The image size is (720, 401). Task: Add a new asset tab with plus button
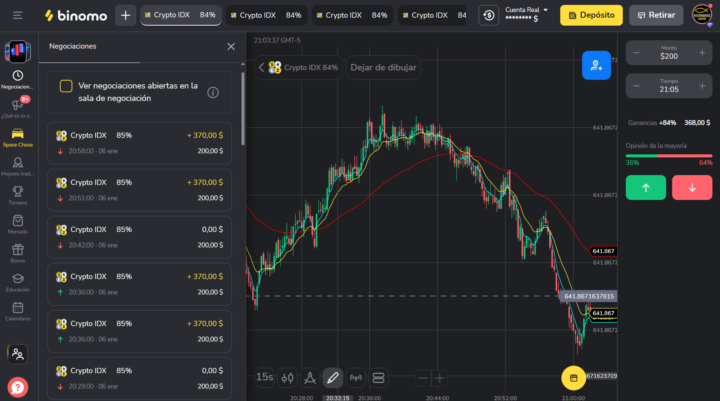click(125, 15)
